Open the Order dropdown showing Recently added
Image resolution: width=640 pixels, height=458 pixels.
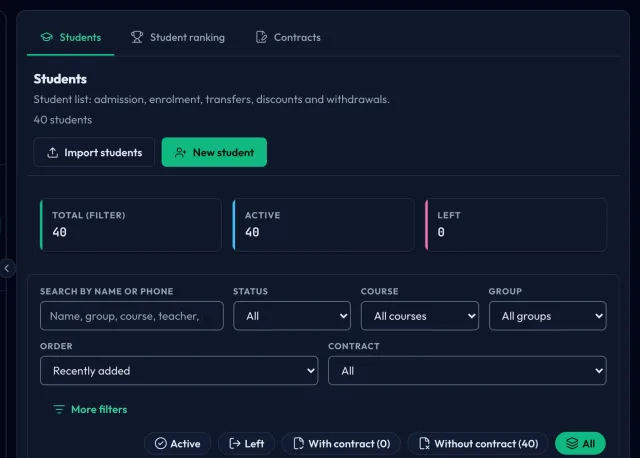(x=179, y=371)
